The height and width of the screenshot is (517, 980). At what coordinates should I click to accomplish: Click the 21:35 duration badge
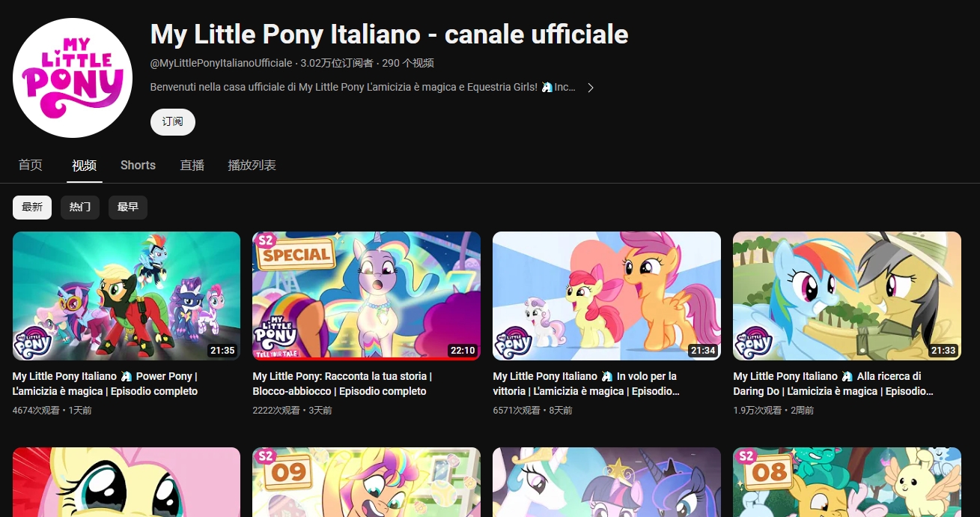(222, 351)
